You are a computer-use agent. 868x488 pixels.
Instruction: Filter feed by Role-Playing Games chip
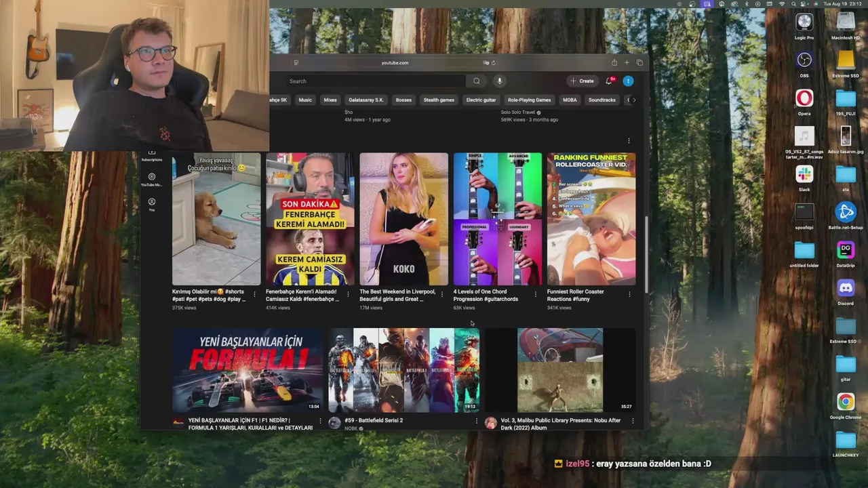point(529,100)
